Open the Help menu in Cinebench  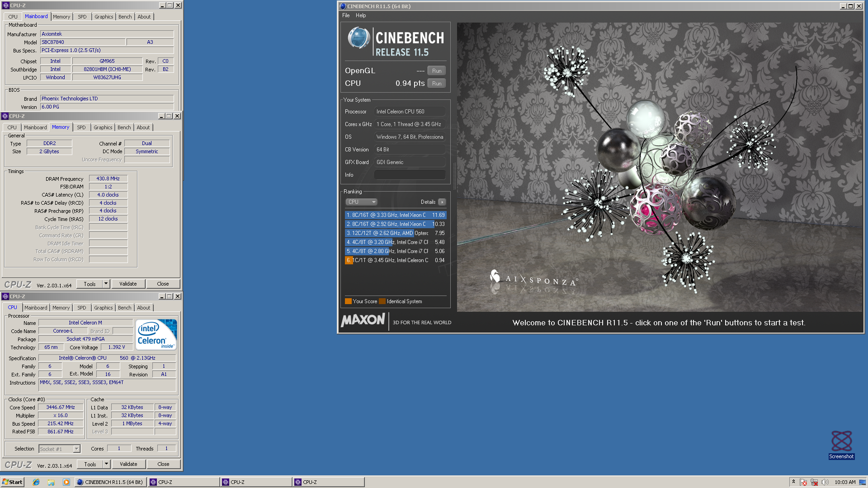(361, 15)
